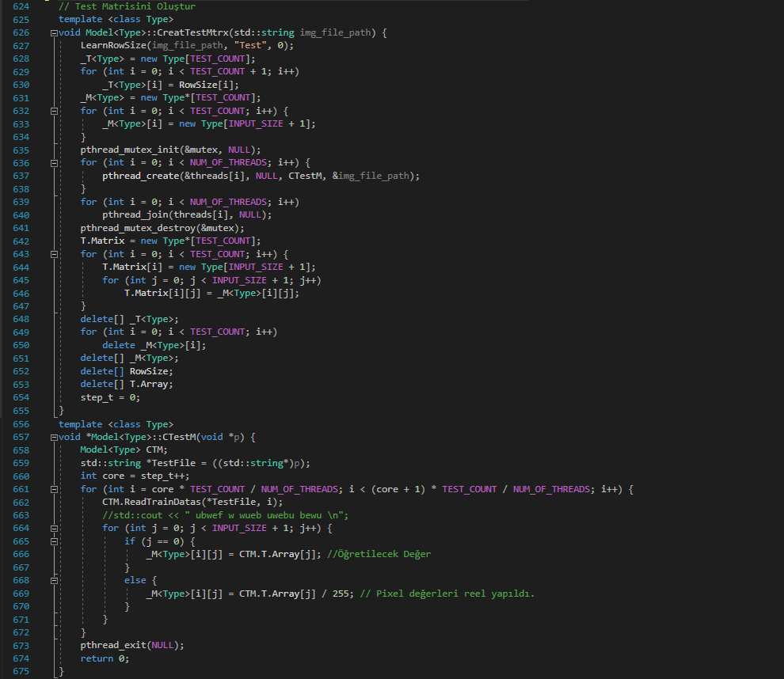
Task: Fold the if (j == 0) block
Action: click(x=54, y=541)
